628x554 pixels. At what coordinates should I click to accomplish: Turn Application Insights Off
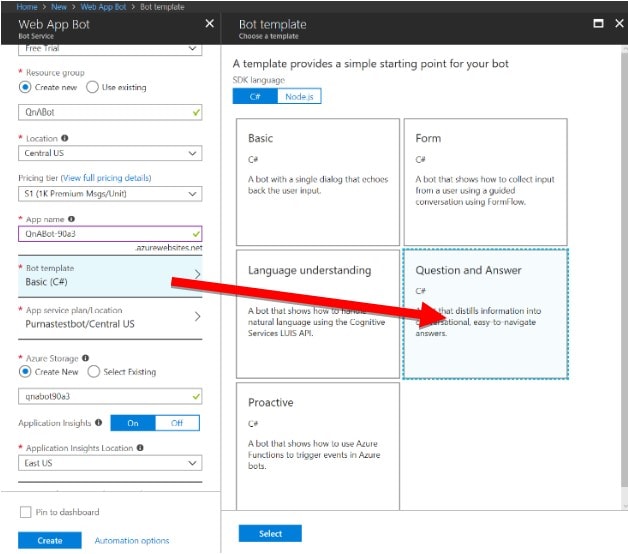click(177, 423)
